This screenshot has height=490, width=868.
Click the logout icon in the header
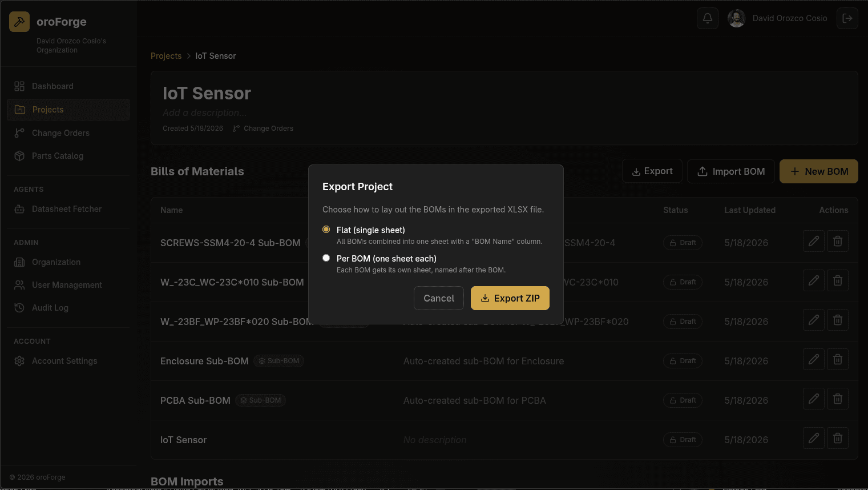click(847, 18)
